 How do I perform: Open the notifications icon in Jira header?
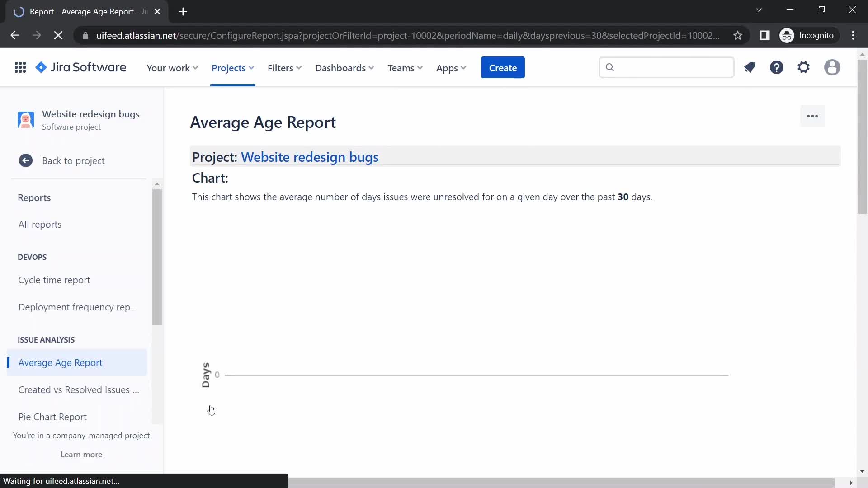coord(750,68)
